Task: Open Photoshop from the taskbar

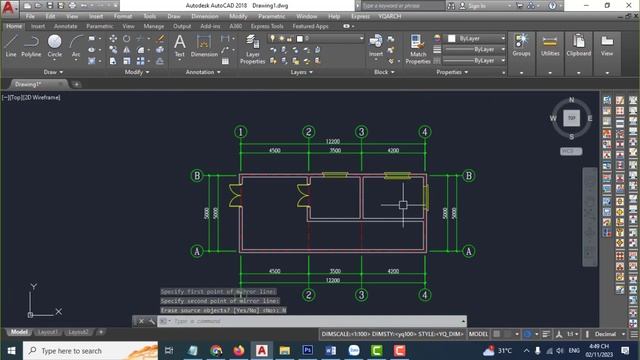Action: tap(308, 350)
